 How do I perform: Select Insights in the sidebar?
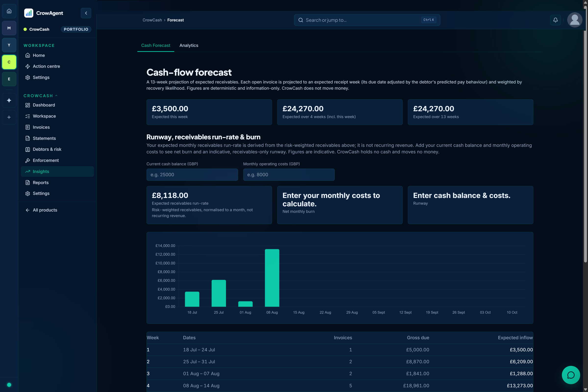coord(57,171)
